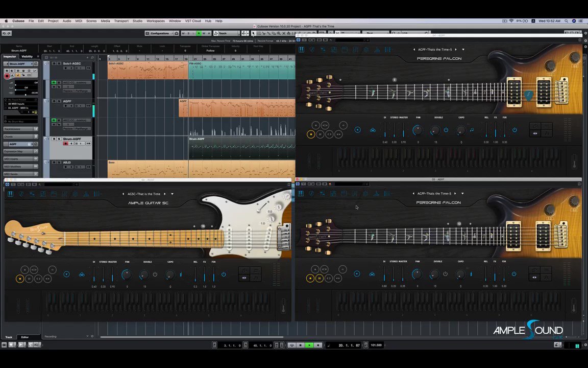
Task: Select the Mute X tool in toolbar
Action: (283, 33)
